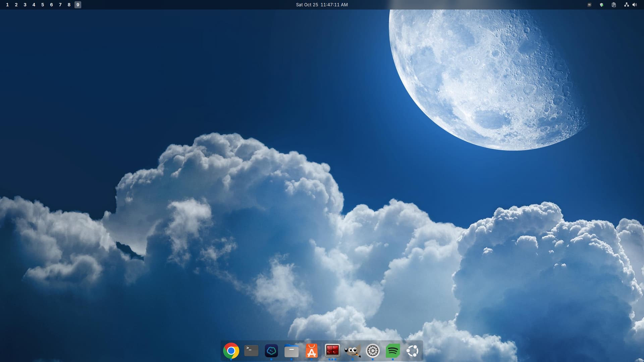Viewport: 644px width, 362px height.
Task: Launch GIMP from the dock
Action: point(353,351)
